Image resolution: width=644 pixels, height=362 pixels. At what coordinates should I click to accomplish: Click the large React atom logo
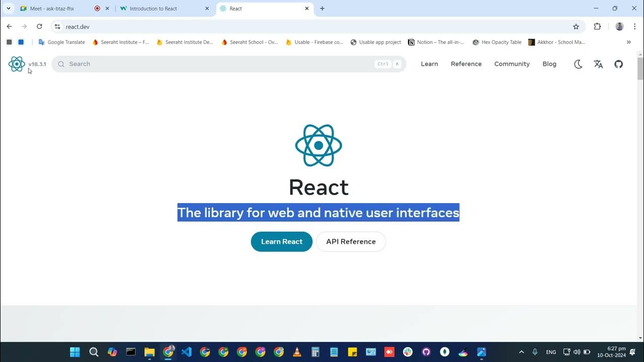[318, 145]
